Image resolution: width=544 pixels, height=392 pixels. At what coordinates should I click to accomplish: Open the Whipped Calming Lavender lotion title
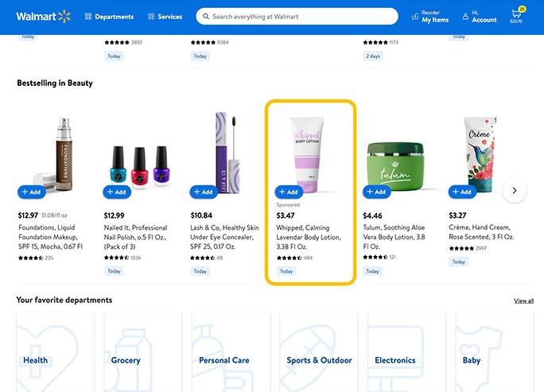[308, 237]
